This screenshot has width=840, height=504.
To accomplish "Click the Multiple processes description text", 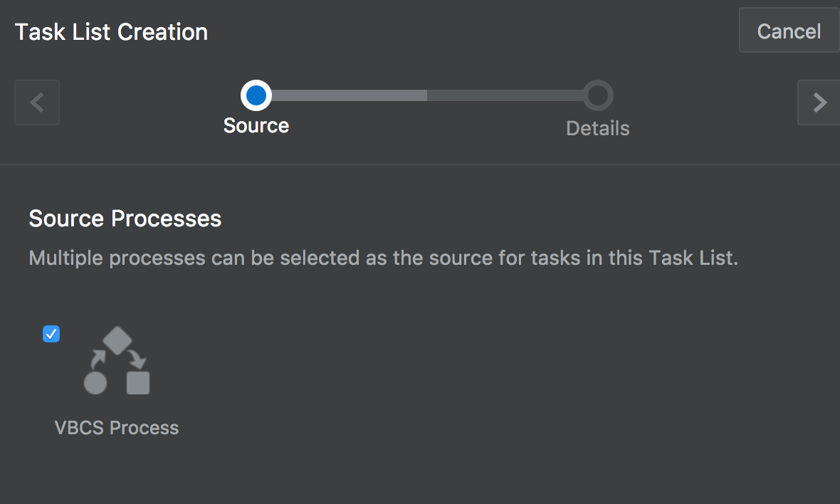I will (384, 258).
